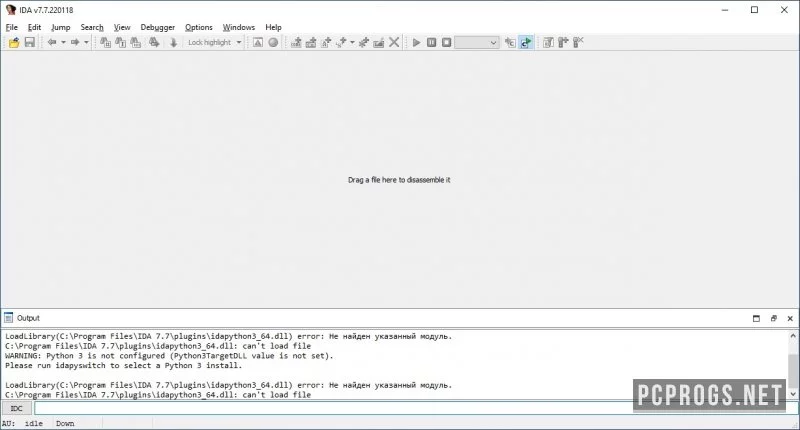This screenshot has width=800, height=430.
Task: Maximize the Output panel
Action: coord(756,318)
